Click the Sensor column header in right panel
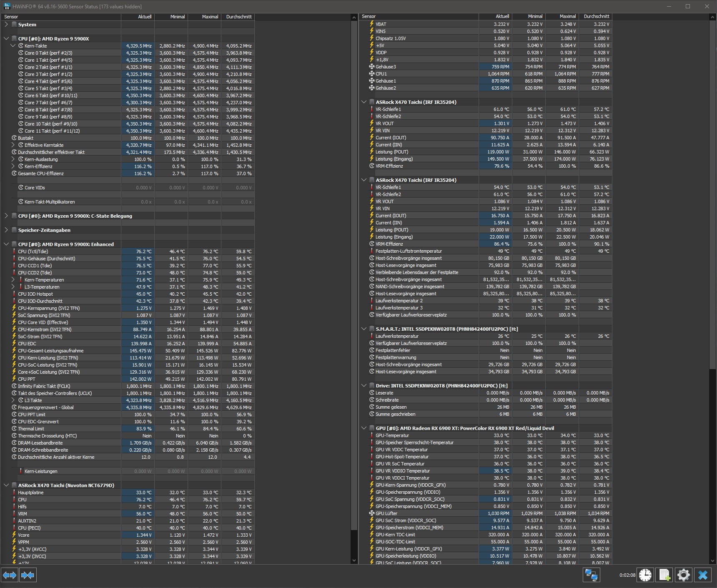Image resolution: width=717 pixels, height=588 pixels. (419, 17)
